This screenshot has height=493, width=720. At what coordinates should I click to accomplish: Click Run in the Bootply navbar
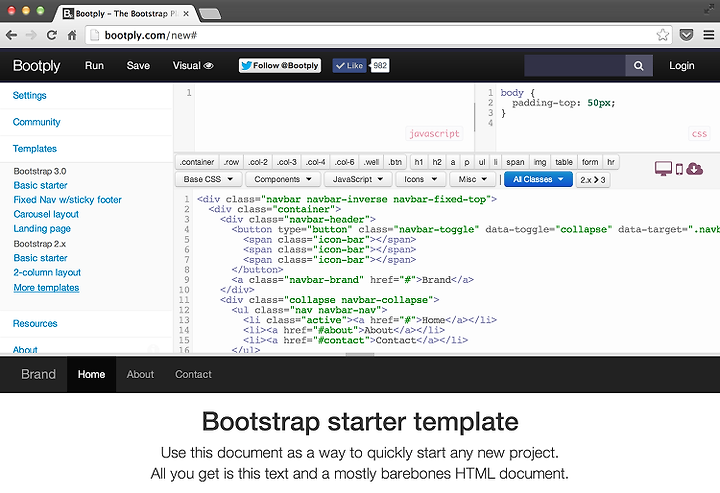(94, 66)
